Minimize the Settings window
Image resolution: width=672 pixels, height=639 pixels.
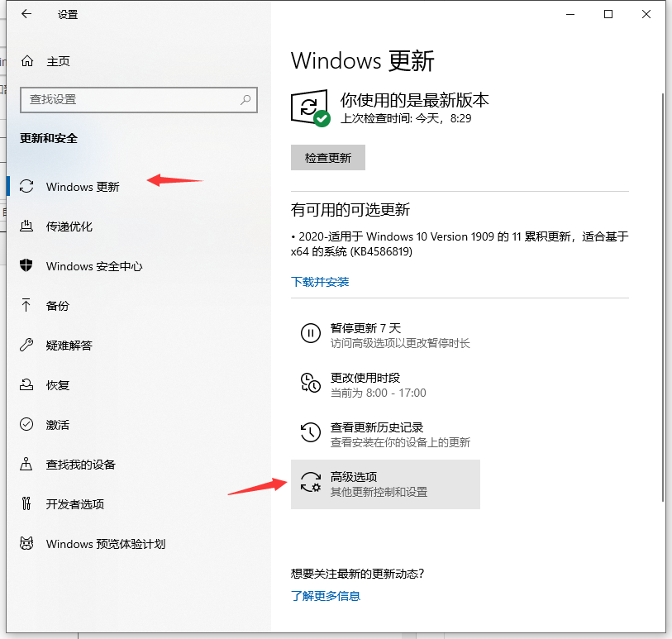pyautogui.click(x=570, y=14)
